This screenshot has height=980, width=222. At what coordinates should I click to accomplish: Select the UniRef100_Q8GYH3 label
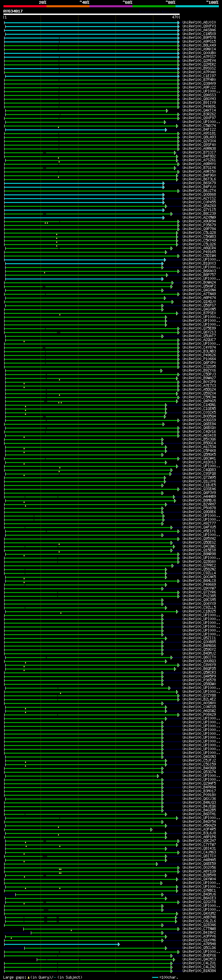(199, 99)
